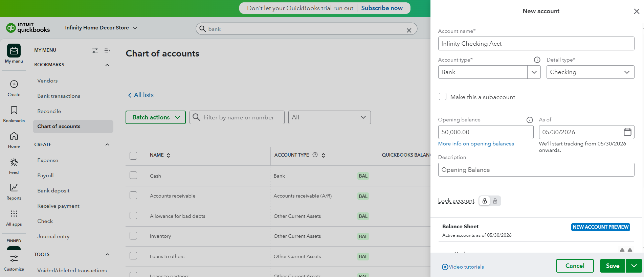Open the Account type dropdown arrow

pyautogui.click(x=534, y=72)
